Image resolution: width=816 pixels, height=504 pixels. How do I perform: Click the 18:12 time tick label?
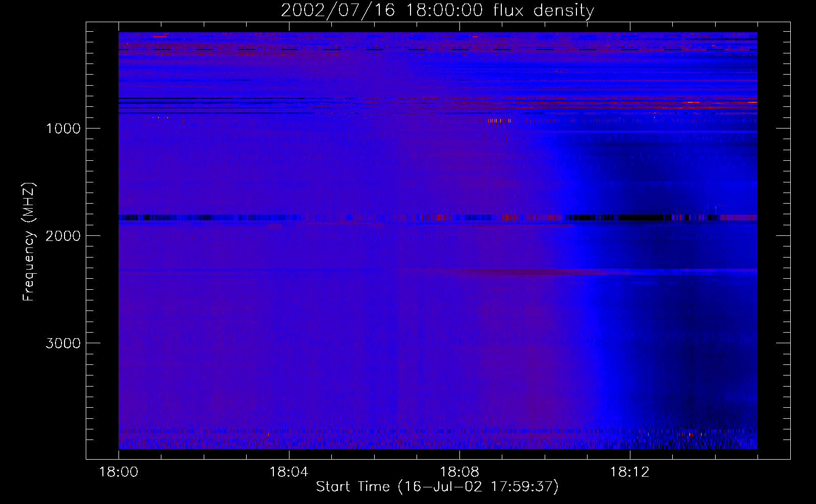pyautogui.click(x=630, y=472)
